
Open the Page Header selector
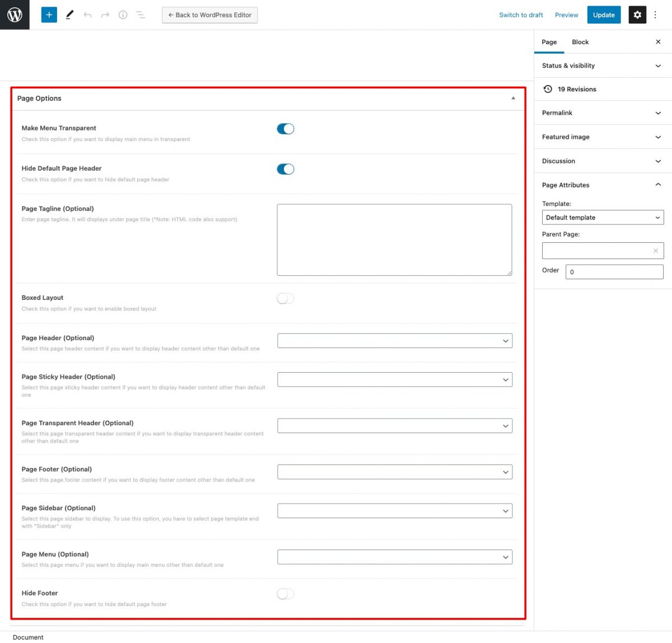click(x=394, y=340)
